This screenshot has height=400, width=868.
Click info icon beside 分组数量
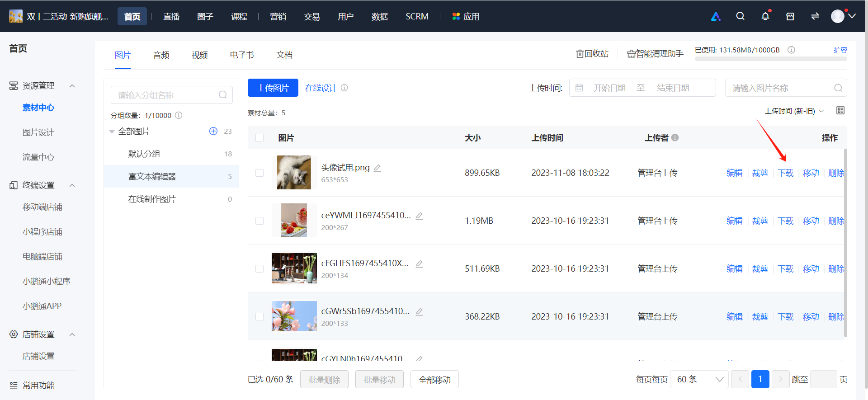click(179, 115)
